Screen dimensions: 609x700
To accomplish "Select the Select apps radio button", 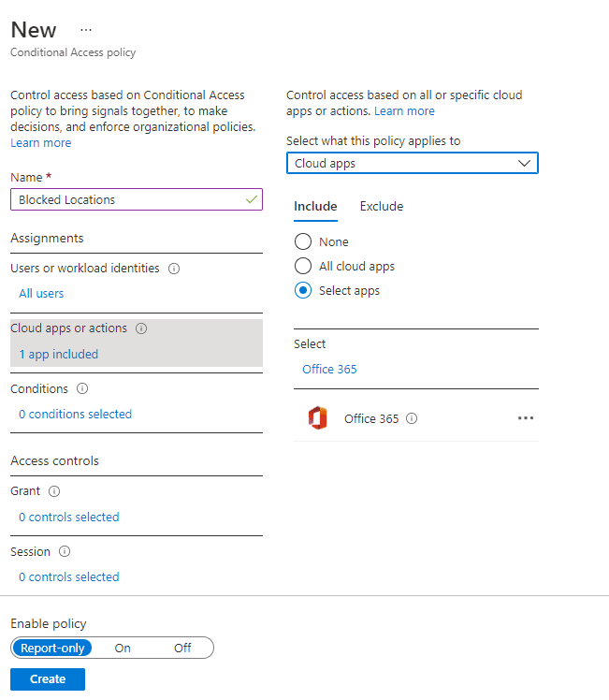I will pos(303,291).
